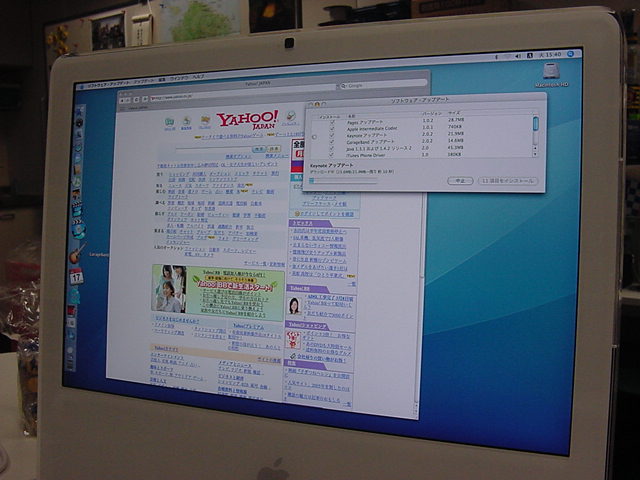The width and height of the screenshot is (640, 480).
Task: Open the Apple menu
Action: pyautogui.click(x=80, y=87)
